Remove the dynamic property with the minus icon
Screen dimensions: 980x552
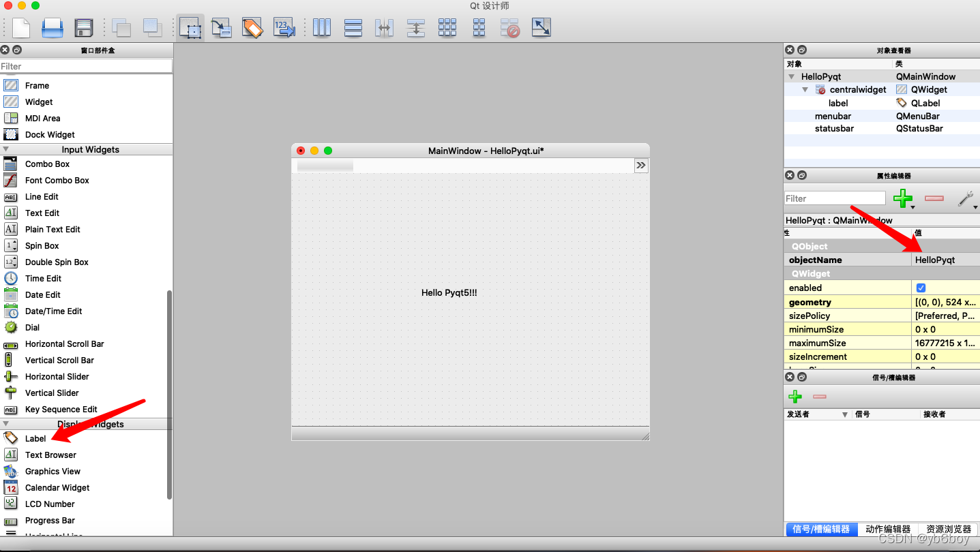[934, 198]
